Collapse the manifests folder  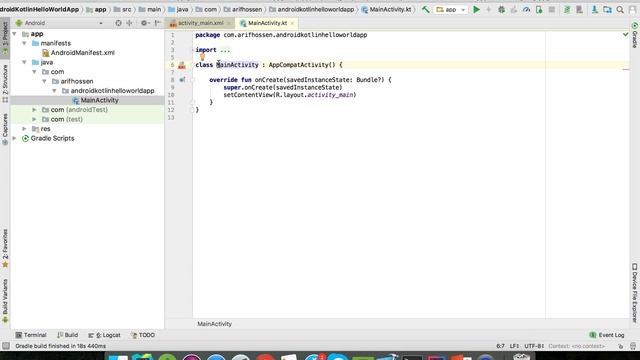tap(24, 43)
